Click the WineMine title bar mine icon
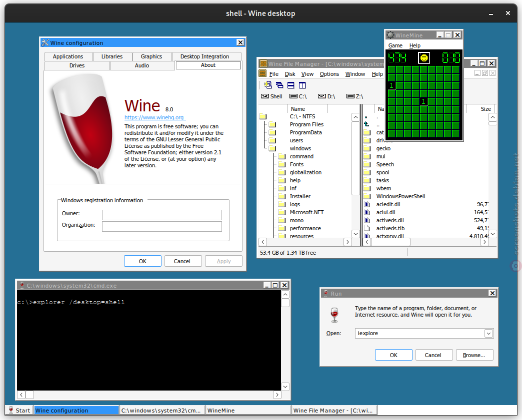 pos(390,35)
